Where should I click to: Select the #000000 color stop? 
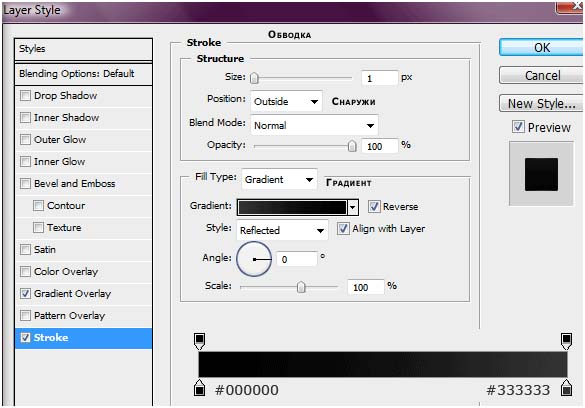(200, 388)
